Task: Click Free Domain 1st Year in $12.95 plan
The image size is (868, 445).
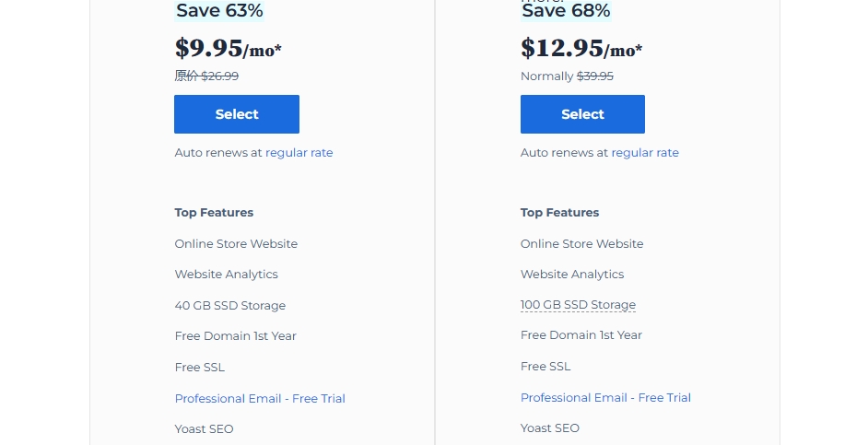Action: pyautogui.click(x=581, y=335)
